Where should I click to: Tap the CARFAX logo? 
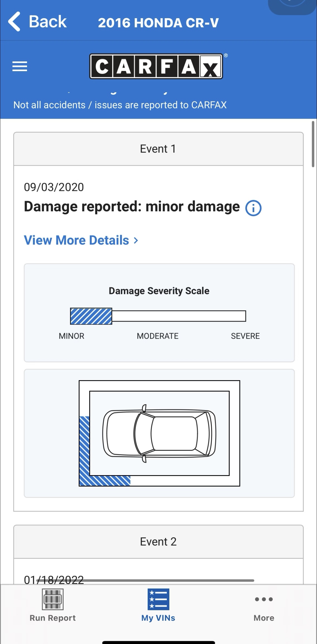click(156, 66)
